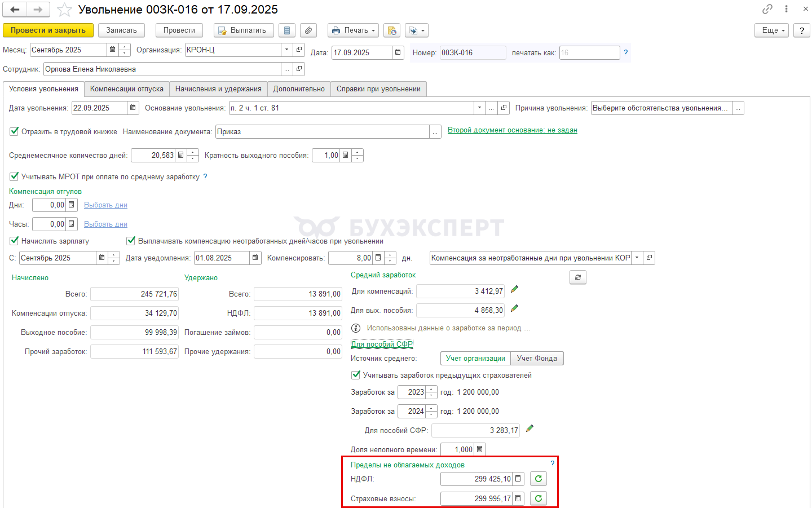This screenshot has height=508, width=812.
Task: Toggle Начислить зарплату checkbox
Action: pyautogui.click(x=15, y=241)
